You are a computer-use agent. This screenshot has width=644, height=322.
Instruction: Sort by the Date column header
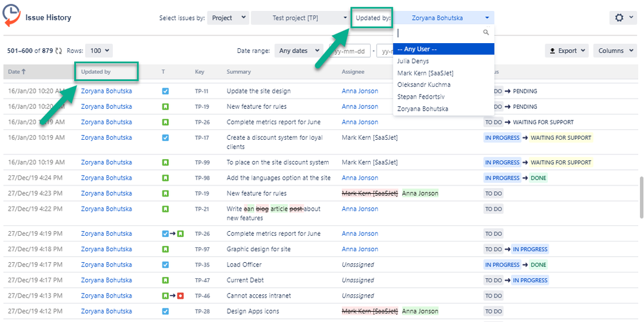coord(17,71)
